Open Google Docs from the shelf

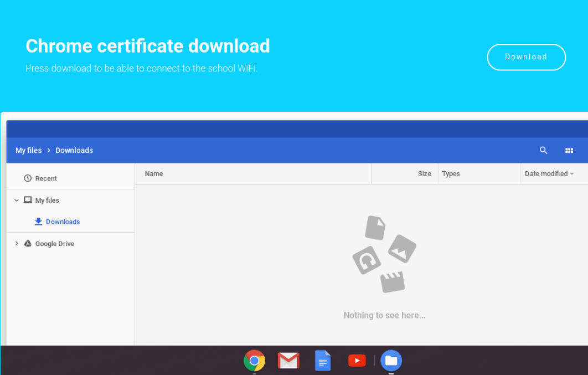click(323, 361)
